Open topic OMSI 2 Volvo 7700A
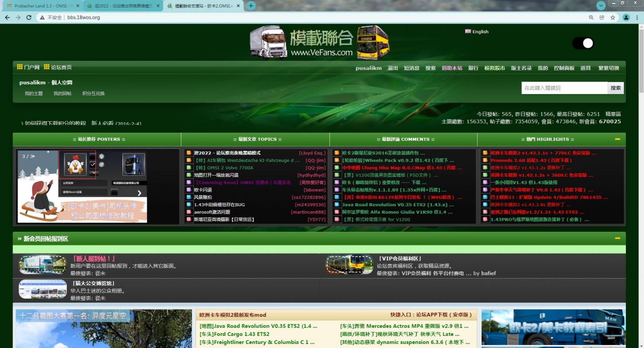 (x=224, y=167)
